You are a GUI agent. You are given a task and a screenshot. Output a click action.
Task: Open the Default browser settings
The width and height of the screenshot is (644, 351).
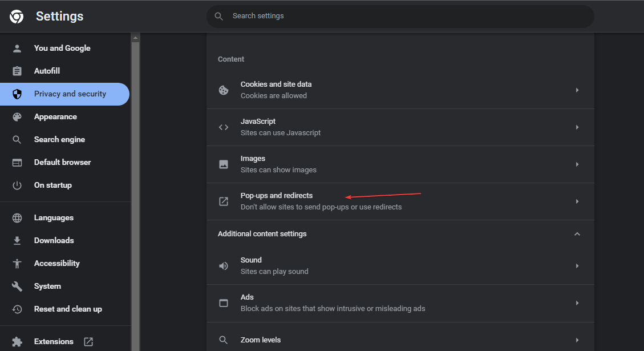(62, 162)
